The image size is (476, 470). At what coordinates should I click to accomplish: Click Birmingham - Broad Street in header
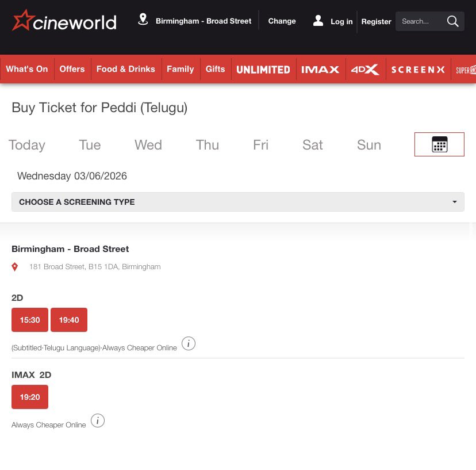(204, 21)
